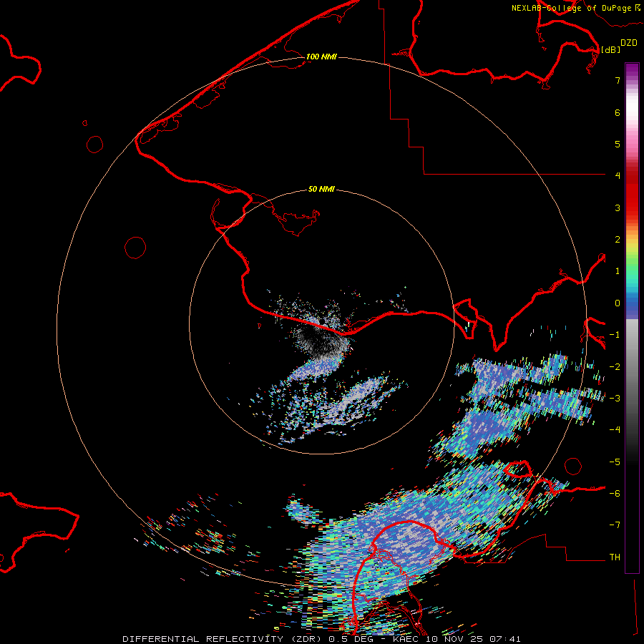Select the 1 value on color scale
The image size is (644, 644).
point(618,271)
